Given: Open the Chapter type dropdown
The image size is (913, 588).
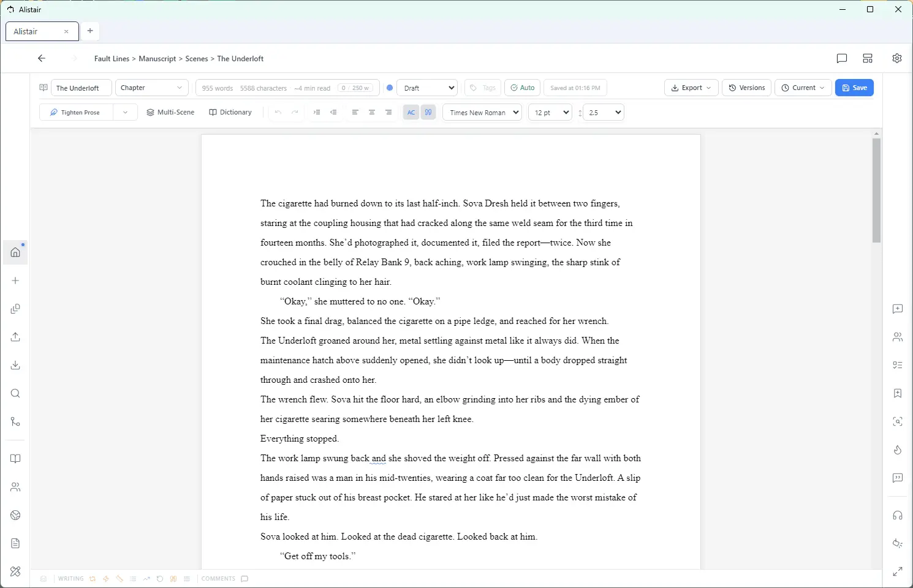Looking at the screenshot, I should point(152,88).
